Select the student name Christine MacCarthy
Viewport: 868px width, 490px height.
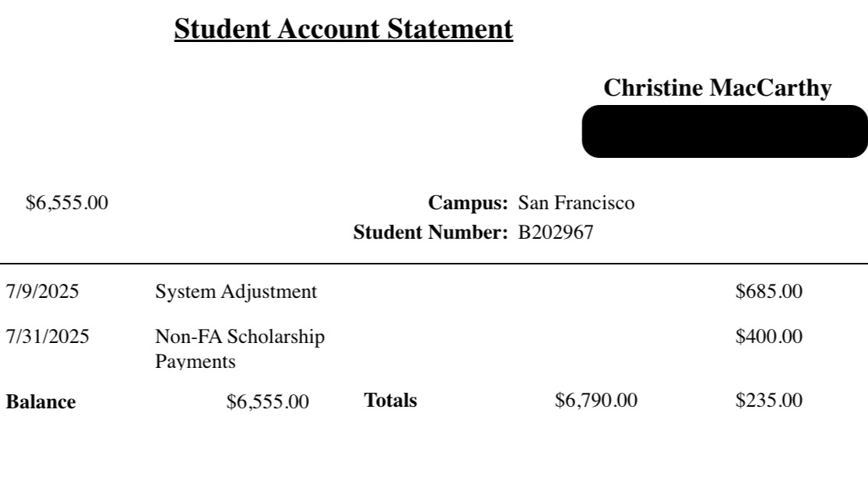click(x=717, y=88)
